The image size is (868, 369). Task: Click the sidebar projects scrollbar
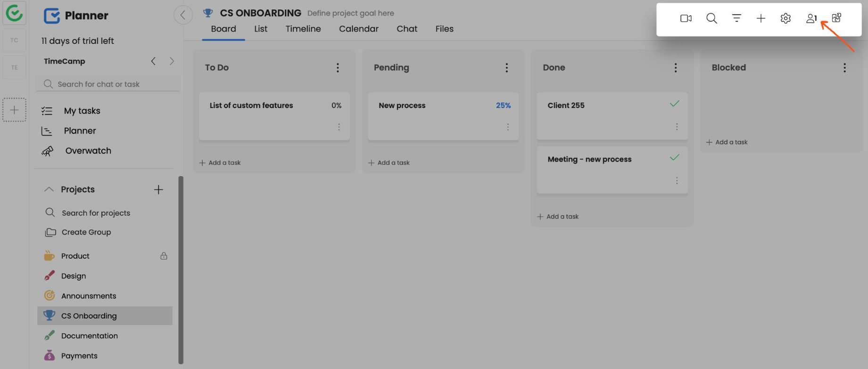181,269
